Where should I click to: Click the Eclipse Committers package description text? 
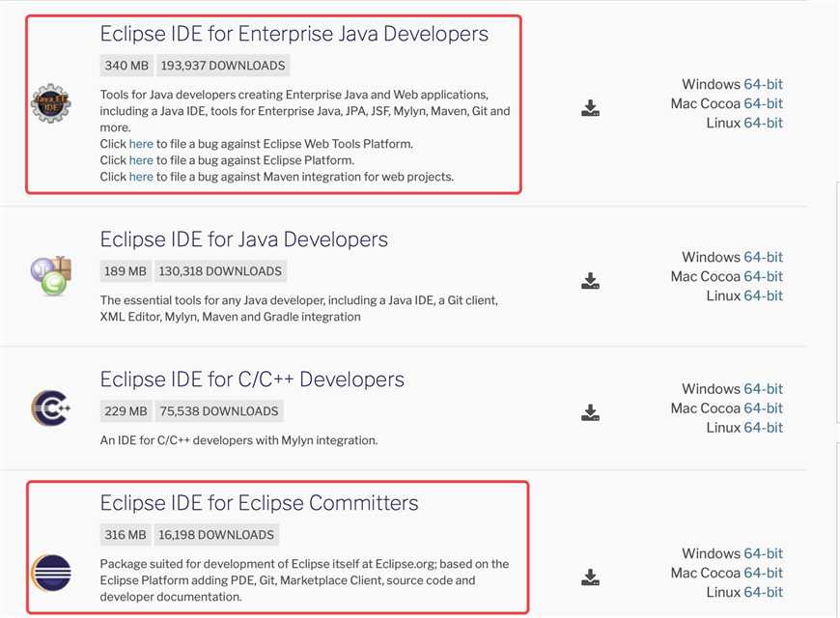pyautogui.click(x=304, y=580)
